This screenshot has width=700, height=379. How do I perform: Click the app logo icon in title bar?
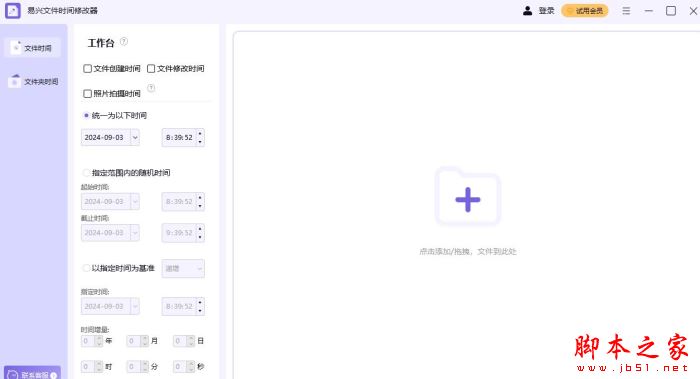click(x=12, y=10)
